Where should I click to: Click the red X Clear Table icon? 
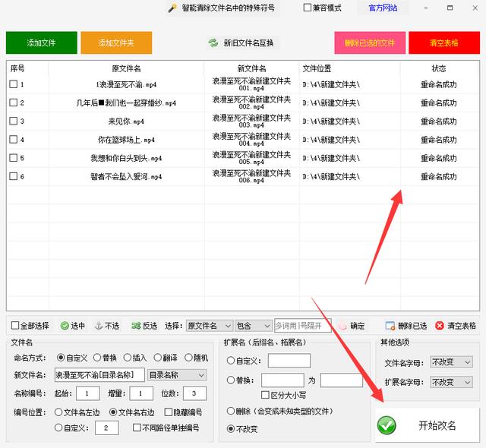(x=440, y=326)
